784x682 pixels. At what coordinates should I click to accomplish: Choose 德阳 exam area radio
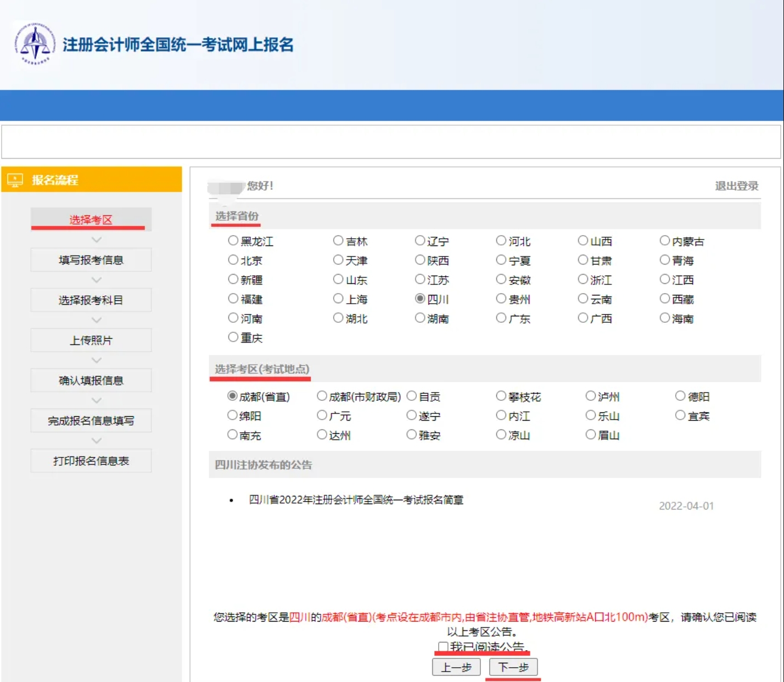680,395
